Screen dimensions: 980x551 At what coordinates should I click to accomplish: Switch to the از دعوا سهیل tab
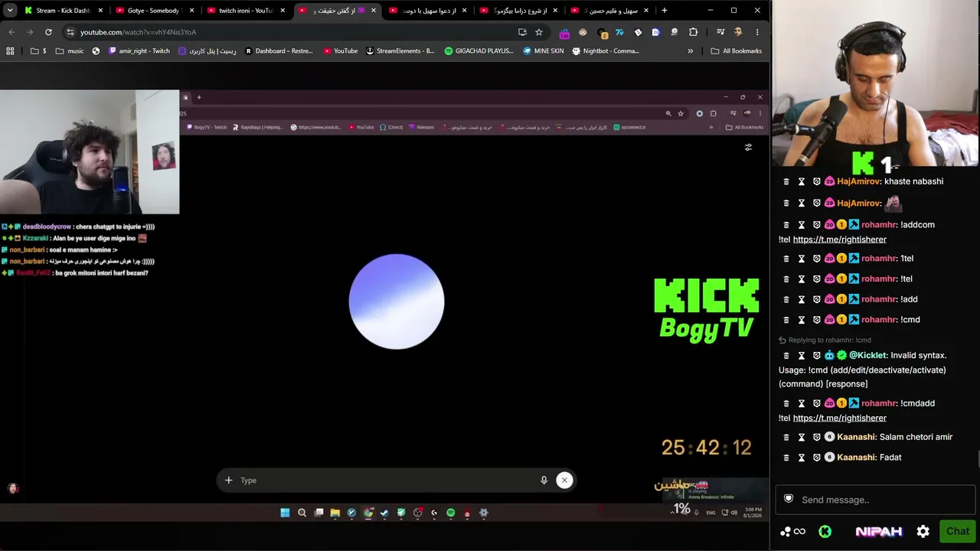click(x=427, y=11)
